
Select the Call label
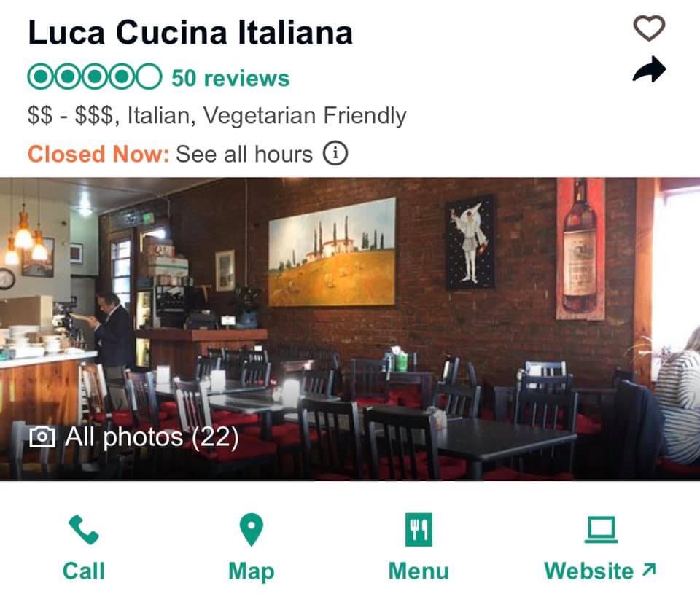83,571
